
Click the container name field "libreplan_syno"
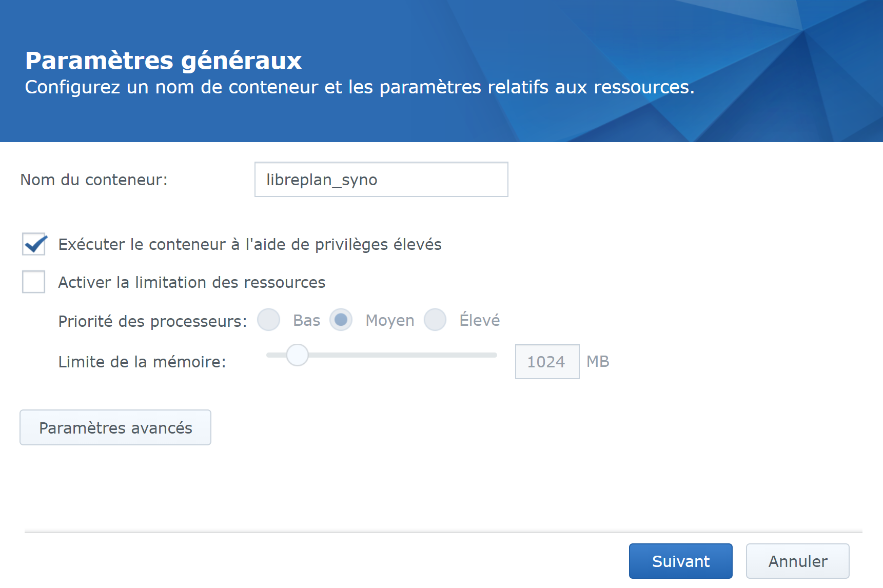tap(381, 180)
